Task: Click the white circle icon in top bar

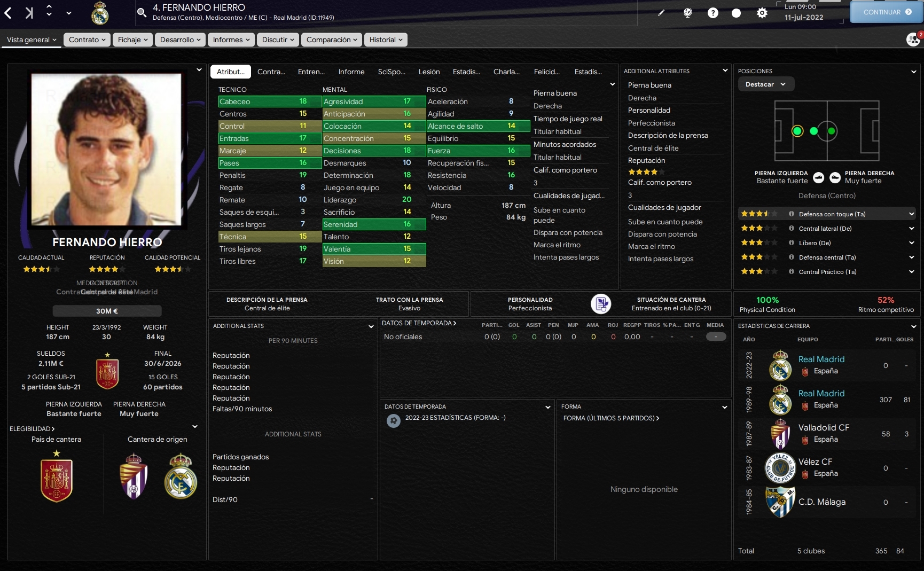Action: tap(736, 13)
